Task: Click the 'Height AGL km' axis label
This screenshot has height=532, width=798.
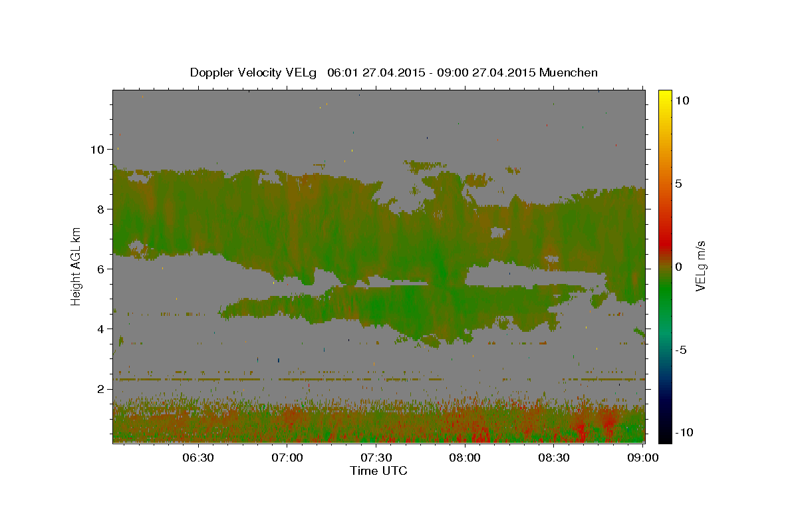Action: pyautogui.click(x=76, y=267)
